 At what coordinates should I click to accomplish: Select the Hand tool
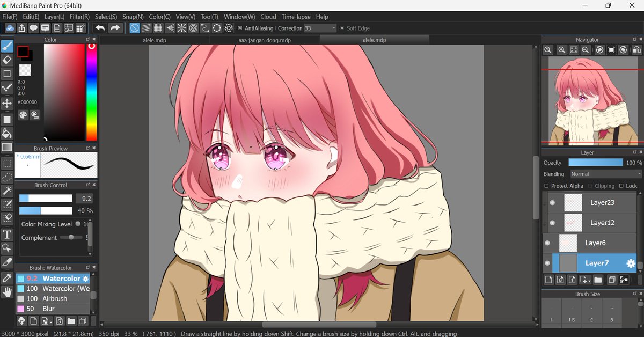pos(7,292)
